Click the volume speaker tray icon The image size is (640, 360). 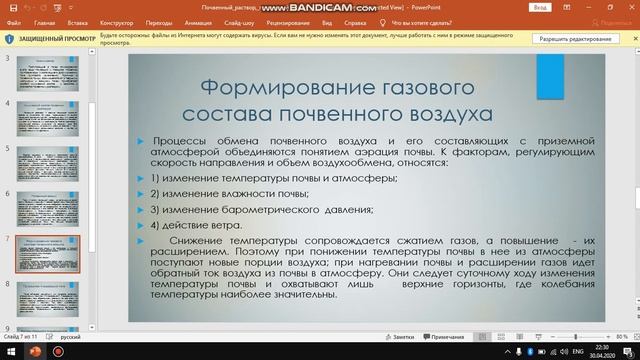click(x=564, y=351)
